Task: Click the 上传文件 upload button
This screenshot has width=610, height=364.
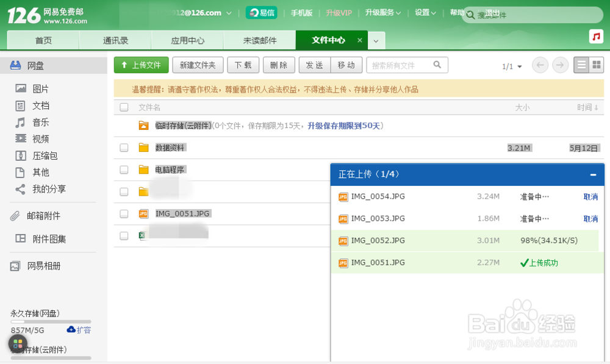Action: [x=141, y=65]
